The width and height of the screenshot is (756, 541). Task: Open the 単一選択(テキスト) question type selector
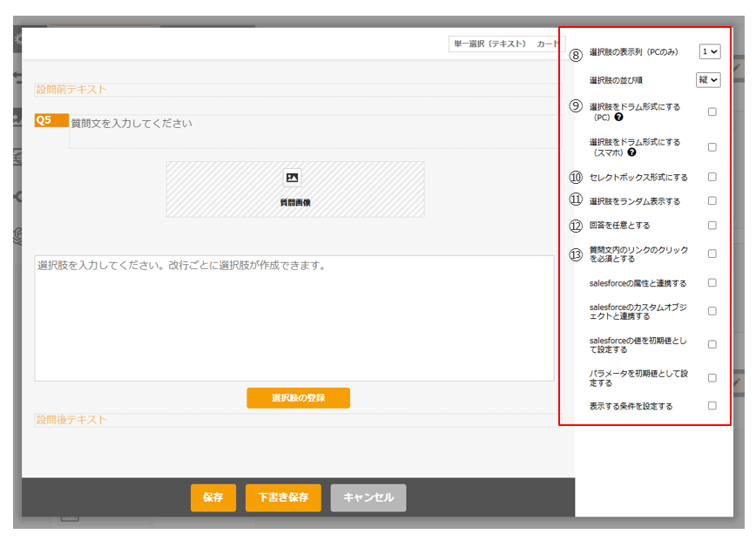pos(506,44)
